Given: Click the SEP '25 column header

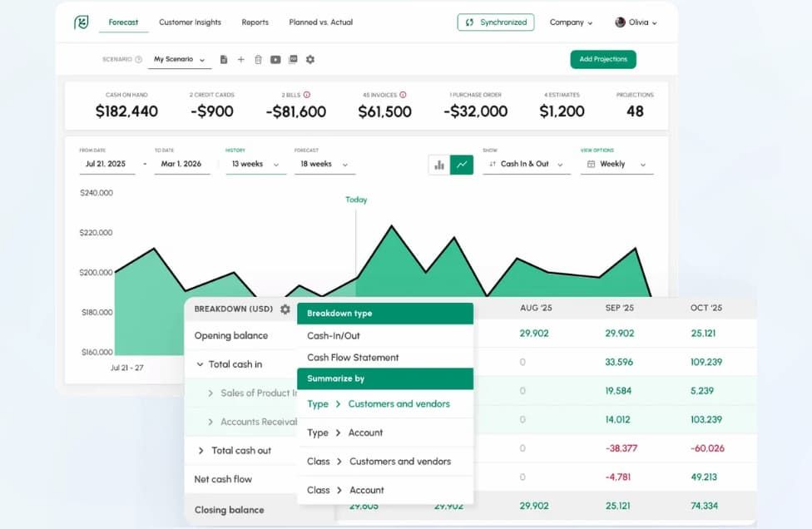Looking at the screenshot, I should (619, 308).
